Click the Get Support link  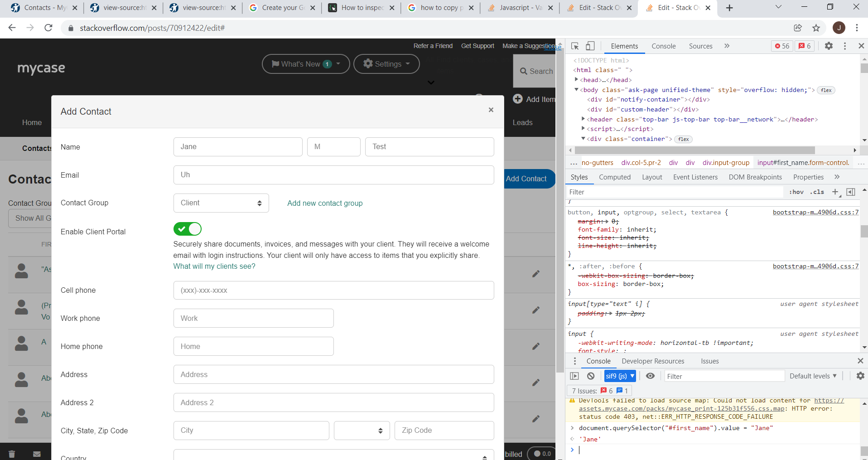point(477,46)
